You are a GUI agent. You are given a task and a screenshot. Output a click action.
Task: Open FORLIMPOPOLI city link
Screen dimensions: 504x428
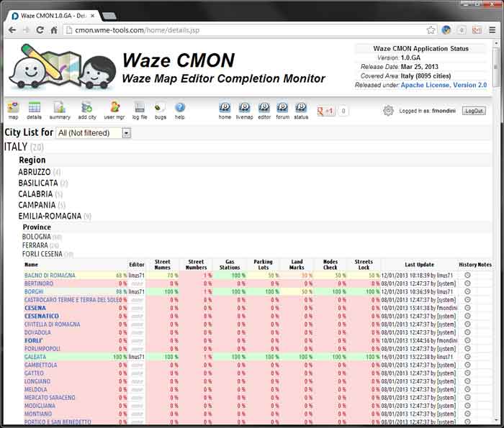42,349
